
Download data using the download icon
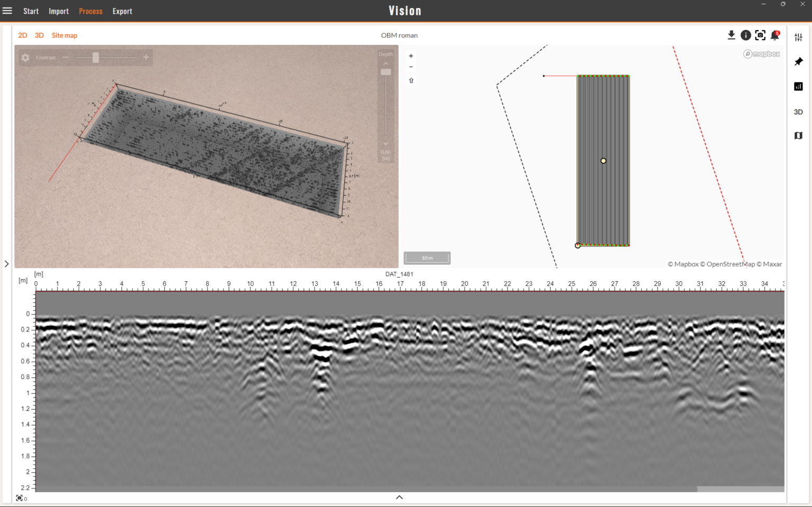(x=732, y=35)
